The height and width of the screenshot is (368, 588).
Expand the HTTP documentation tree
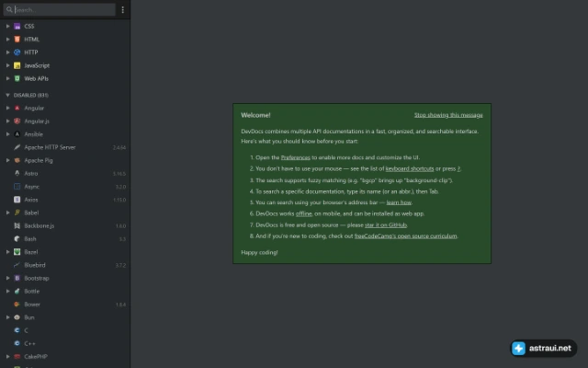click(7, 52)
